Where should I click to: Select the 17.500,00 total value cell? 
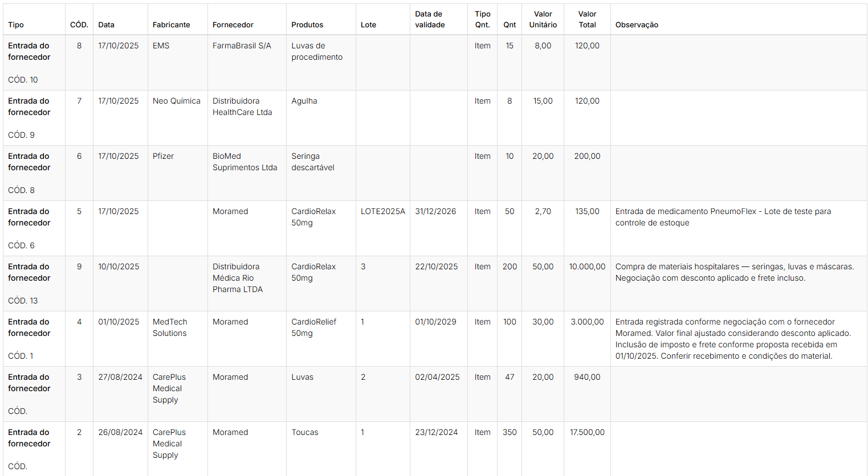point(587,432)
